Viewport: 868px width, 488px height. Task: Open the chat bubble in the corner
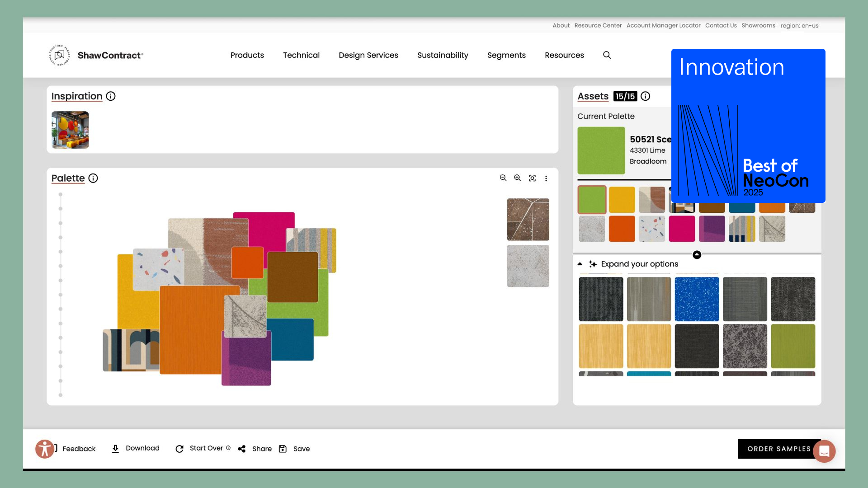(824, 450)
